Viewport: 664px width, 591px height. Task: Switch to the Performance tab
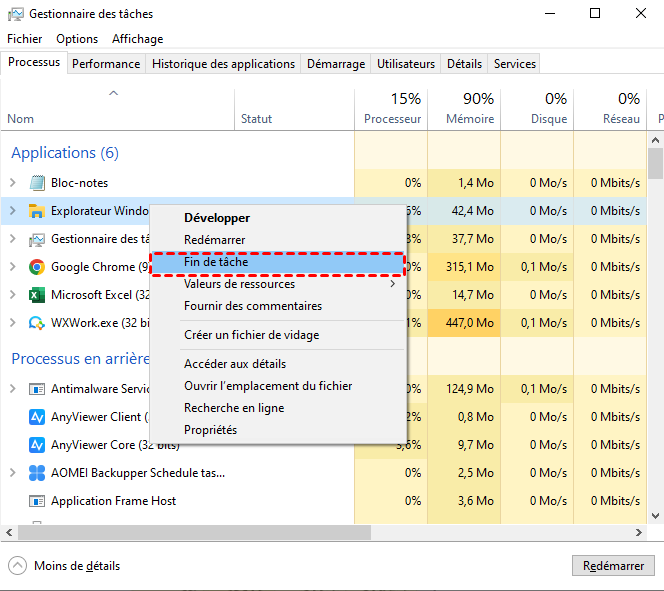pos(106,64)
